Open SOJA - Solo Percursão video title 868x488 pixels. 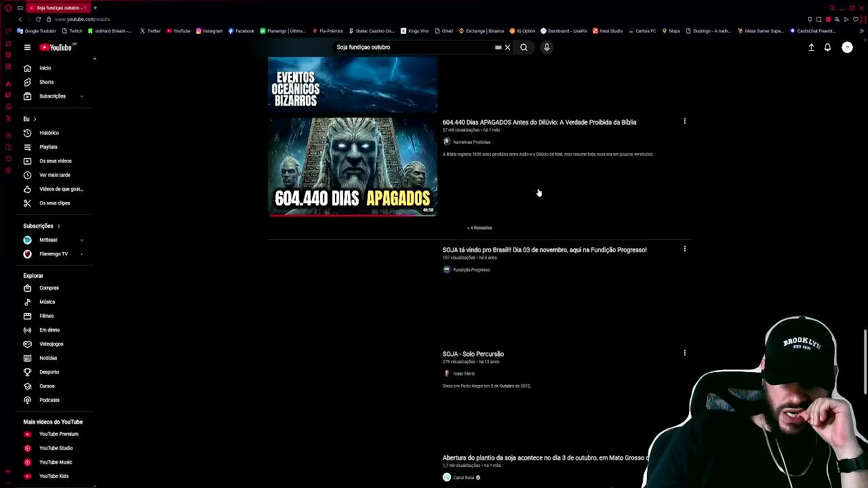coord(473,354)
